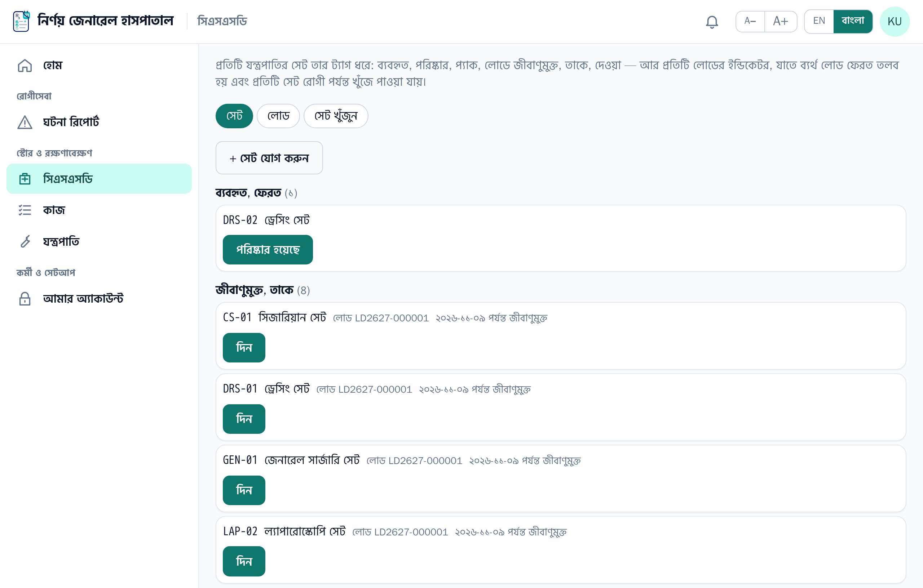Increase font size with A+ button
The height and width of the screenshot is (588, 923).
(x=781, y=22)
